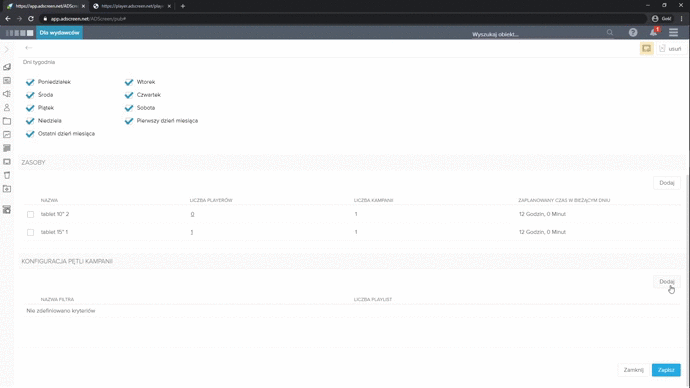Uncheck Sobota checkbox
This screenshot has width=690, height=388.
tap(129, 108)
